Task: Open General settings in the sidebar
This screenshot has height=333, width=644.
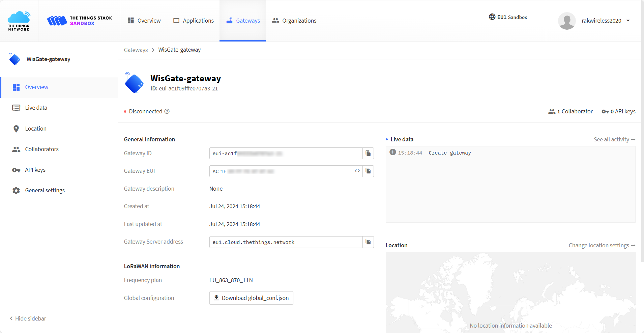Action: (60, 190)
